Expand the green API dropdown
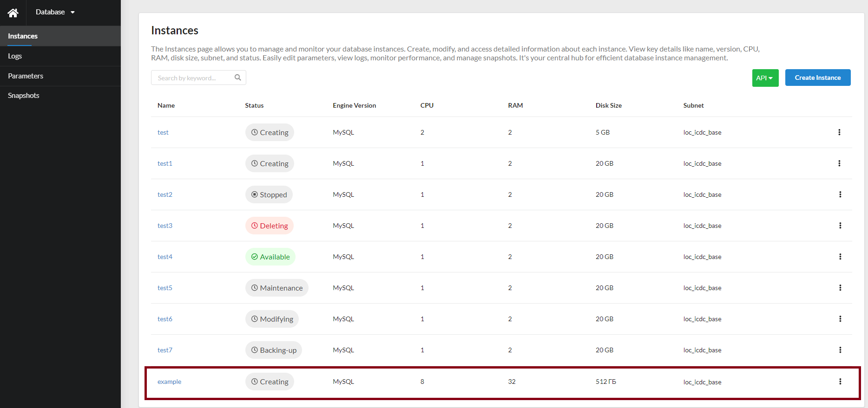Viewport: 868px width, 408px height. point(765,78)
